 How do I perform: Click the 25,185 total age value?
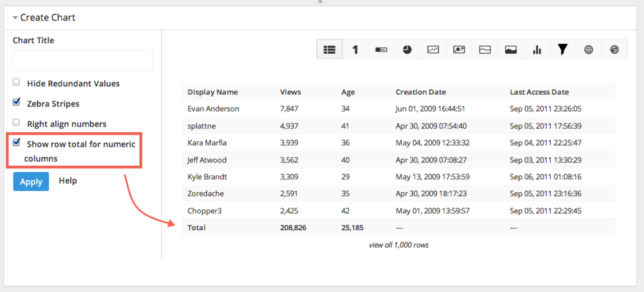[x=352, y=228]
